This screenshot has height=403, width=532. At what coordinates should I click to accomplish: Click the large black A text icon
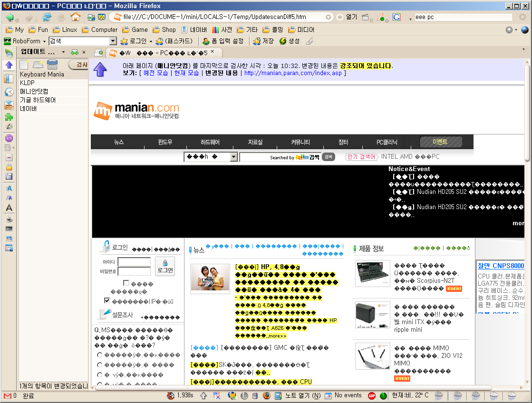[x=9, y=208]
